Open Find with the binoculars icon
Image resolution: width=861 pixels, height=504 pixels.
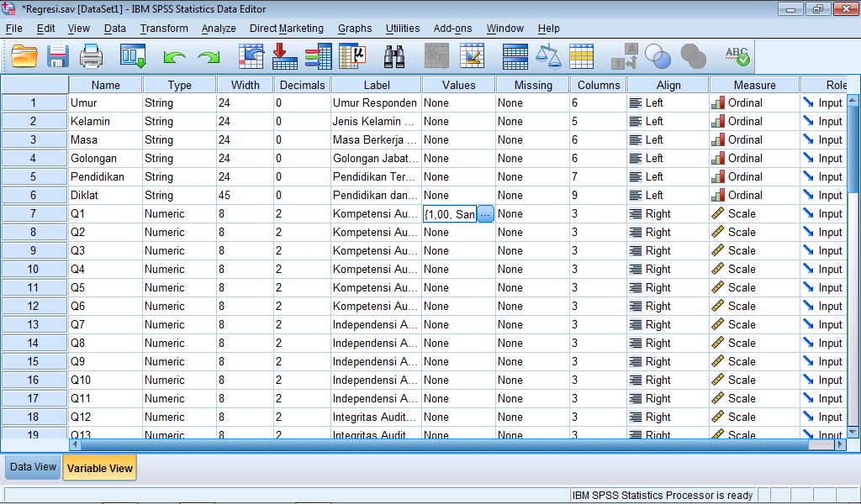pos(394,56)
